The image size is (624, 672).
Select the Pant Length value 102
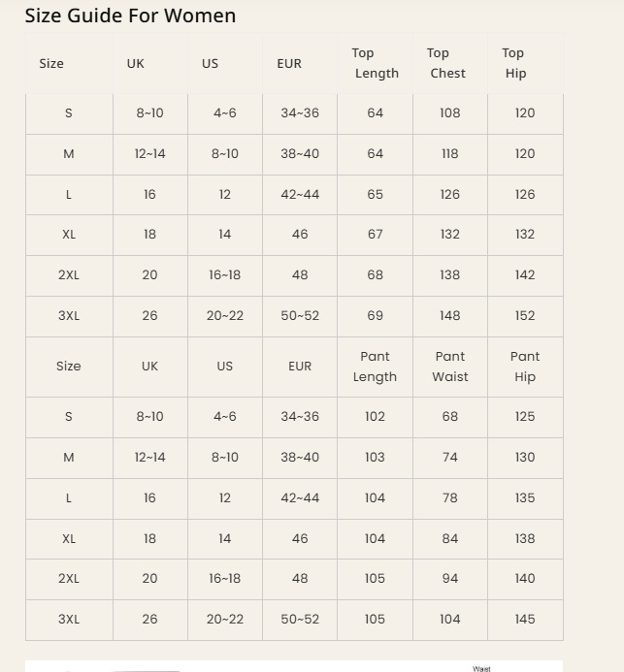click(x=375, y=417)
